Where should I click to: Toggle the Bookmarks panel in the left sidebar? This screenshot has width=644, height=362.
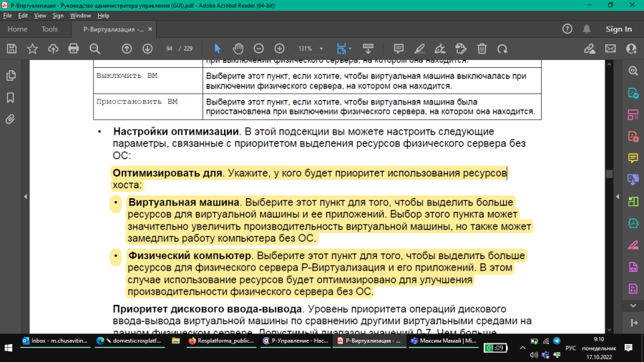[11, 97]
